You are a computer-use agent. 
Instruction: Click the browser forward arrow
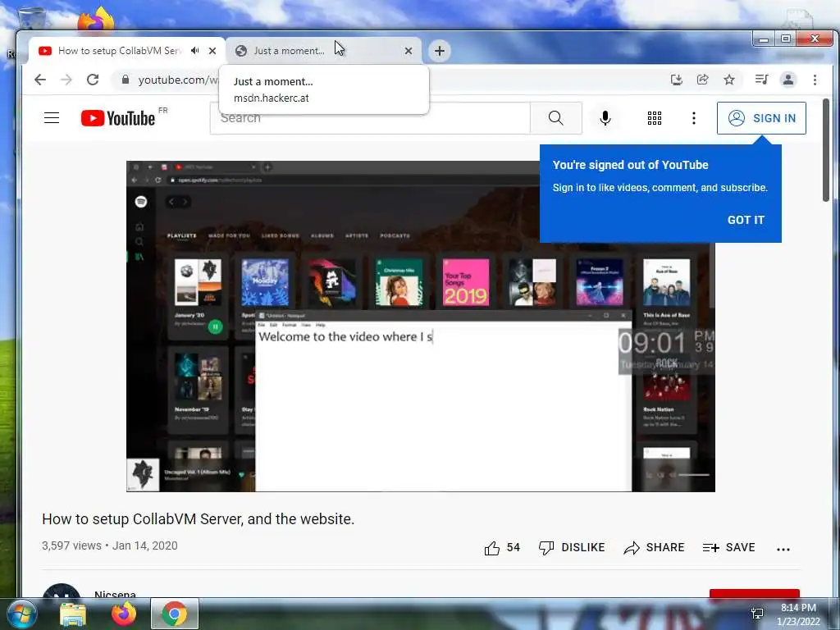(x=66, y=80)
